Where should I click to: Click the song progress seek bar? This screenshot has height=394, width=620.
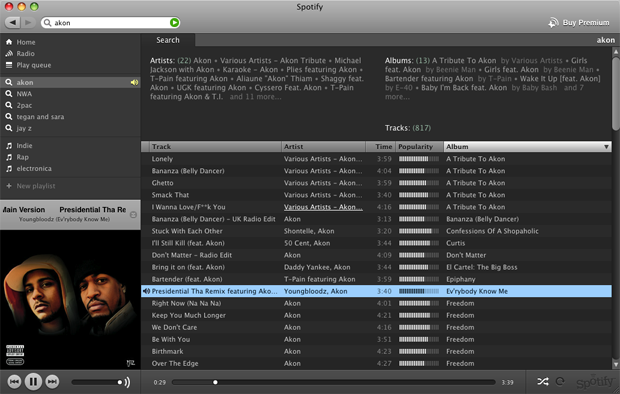333,382
